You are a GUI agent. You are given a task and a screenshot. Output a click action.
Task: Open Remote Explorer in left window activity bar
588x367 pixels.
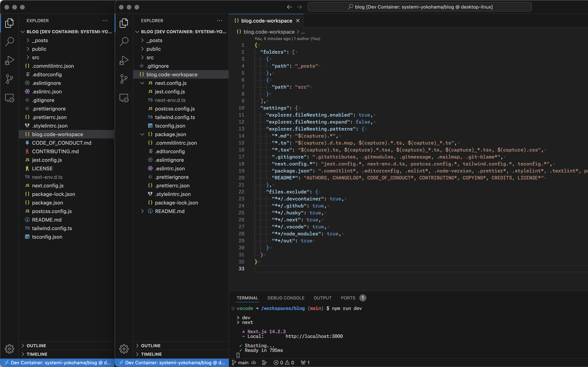pyautogui.click(x=9, y=98)
